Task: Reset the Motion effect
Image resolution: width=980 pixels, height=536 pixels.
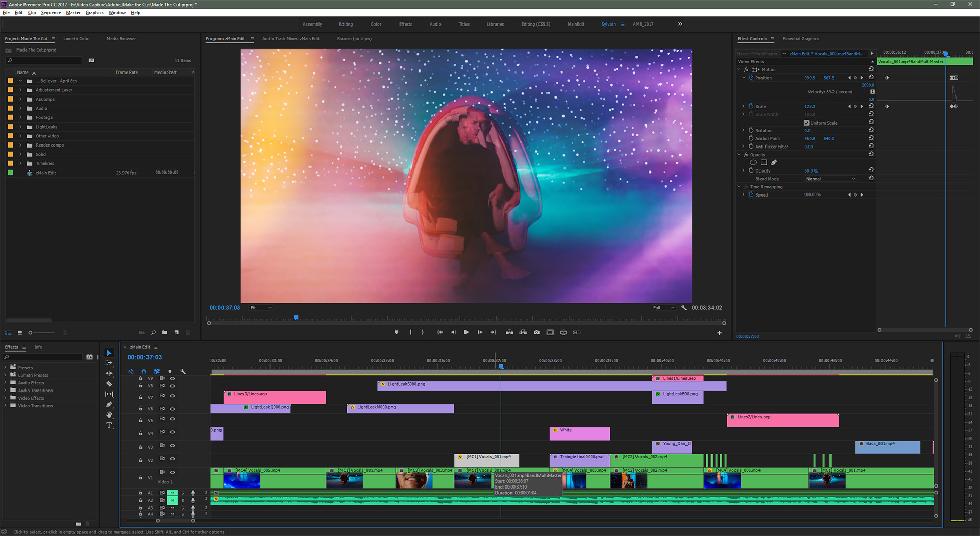Action: (x=871, y=69)
